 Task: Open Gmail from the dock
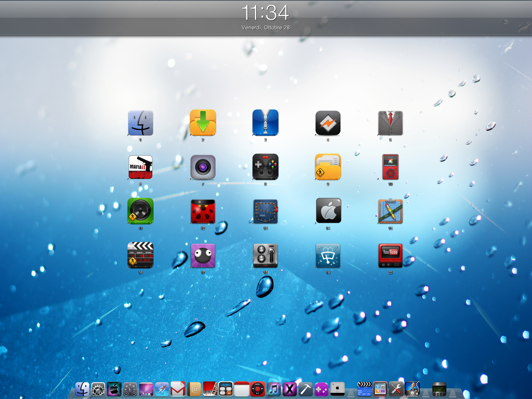[178, 389]
